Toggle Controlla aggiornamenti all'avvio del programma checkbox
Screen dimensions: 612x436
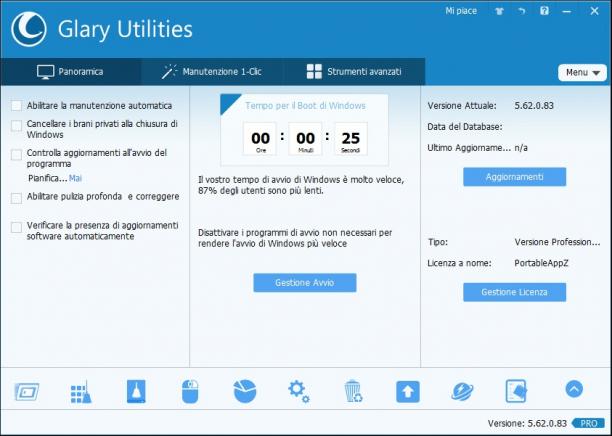coord(16,155)
